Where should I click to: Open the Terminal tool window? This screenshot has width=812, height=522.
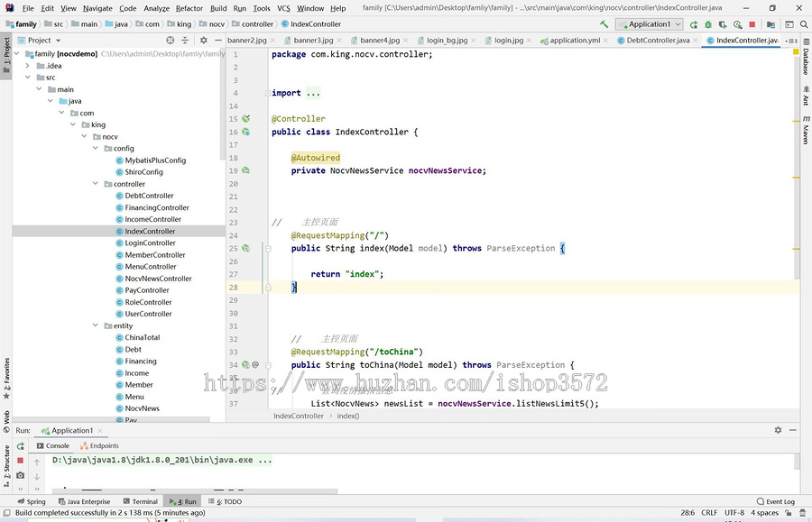(141, 501)
